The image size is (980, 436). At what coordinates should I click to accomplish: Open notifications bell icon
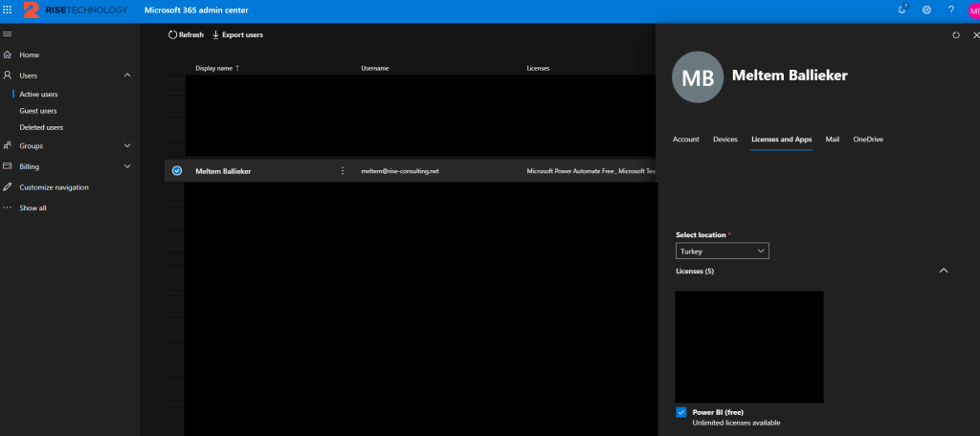[x=902, y=10]
